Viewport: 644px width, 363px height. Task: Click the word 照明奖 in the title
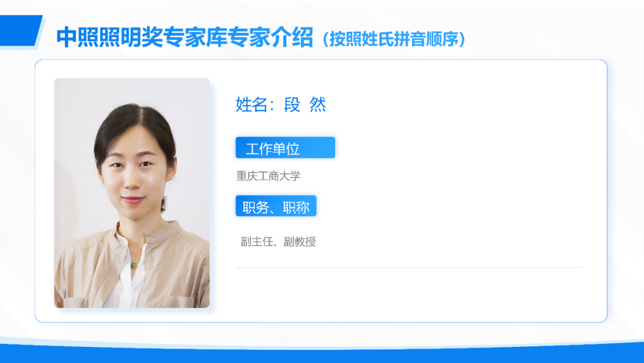120,38
